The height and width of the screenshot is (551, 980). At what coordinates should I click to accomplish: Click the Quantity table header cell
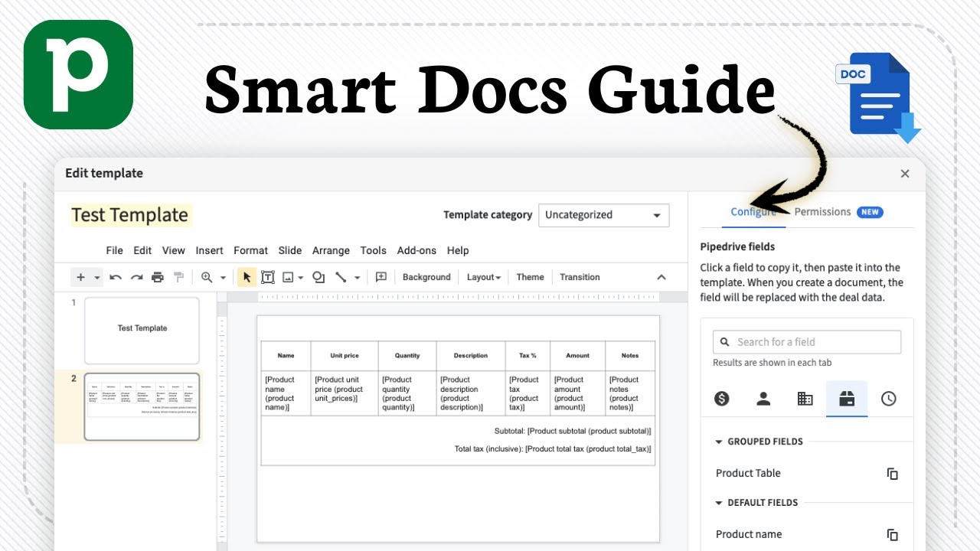(x=407, y=356)
